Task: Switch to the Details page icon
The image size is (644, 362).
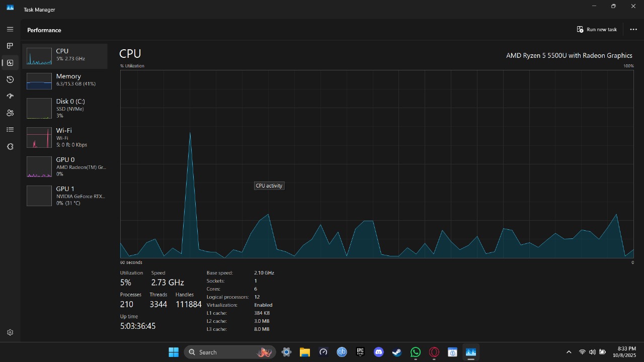Action: (x=10, y=130)
